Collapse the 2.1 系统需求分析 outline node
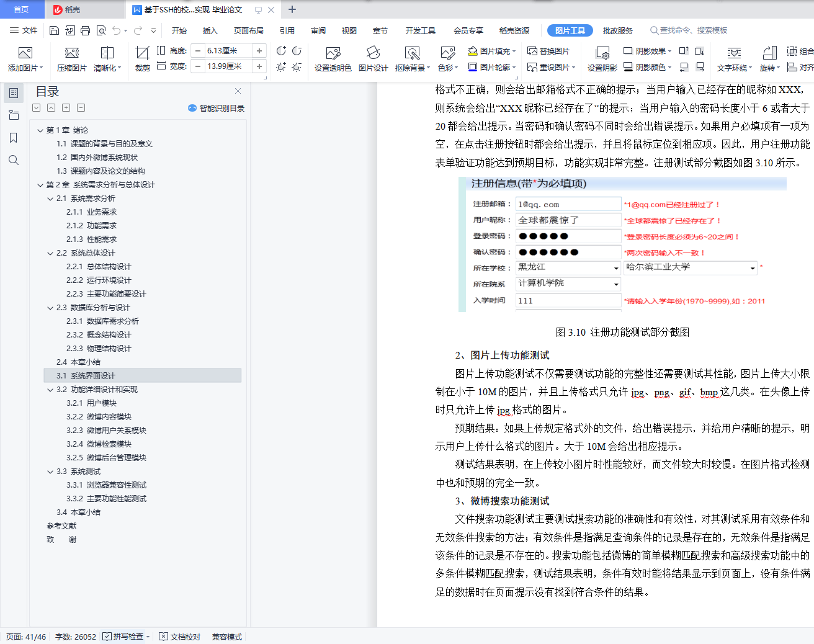This screenshot has width=814, height=644. coord(50,199)
